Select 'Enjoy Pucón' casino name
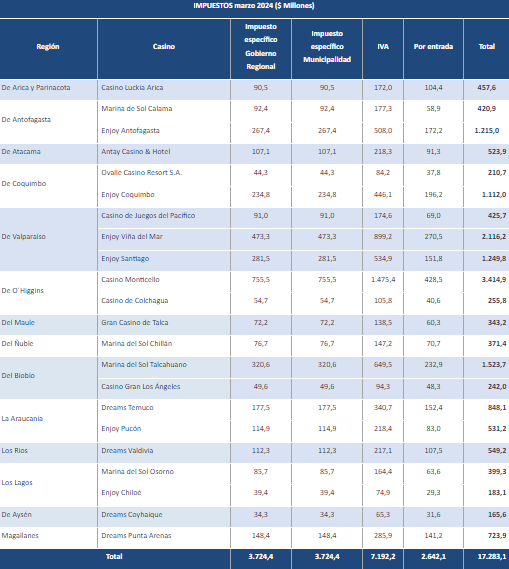The height and width of the screenshot is (569, 509). click(x=121, y=429)
